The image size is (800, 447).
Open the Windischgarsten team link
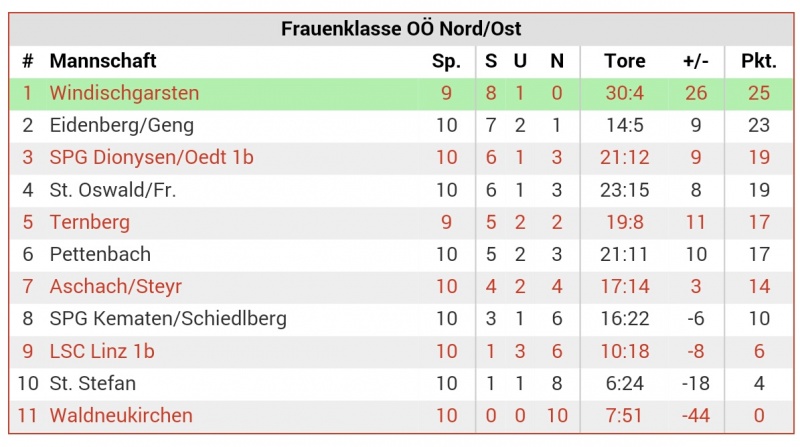[x=124, y=93]
